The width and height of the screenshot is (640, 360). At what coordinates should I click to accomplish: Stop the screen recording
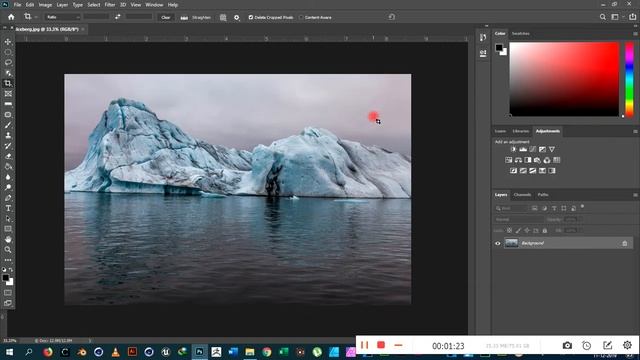coord(381,345)
